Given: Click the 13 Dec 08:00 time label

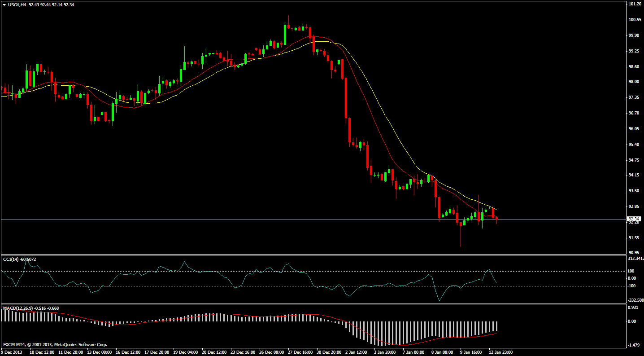Looking at the screenshot, I should (x=99, y=352).
